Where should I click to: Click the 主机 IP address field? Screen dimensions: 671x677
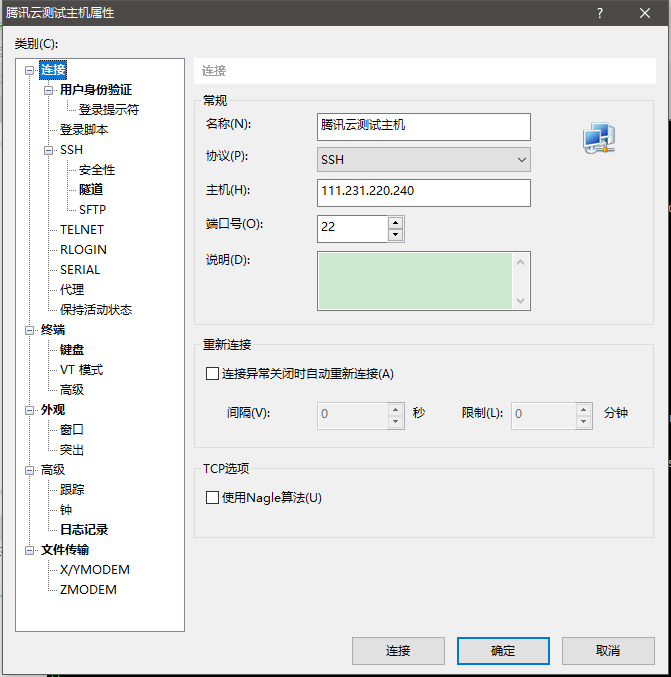tap(424, 193)
